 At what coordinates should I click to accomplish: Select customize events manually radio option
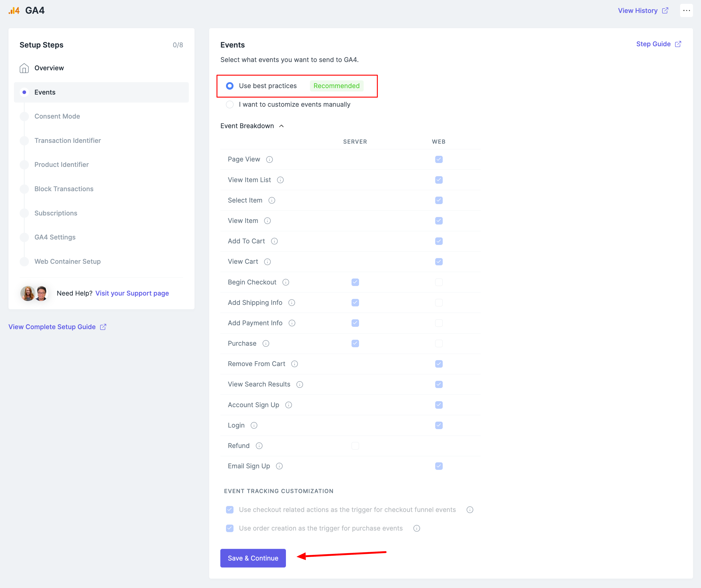pyautogui.click(x=230, y=105)
